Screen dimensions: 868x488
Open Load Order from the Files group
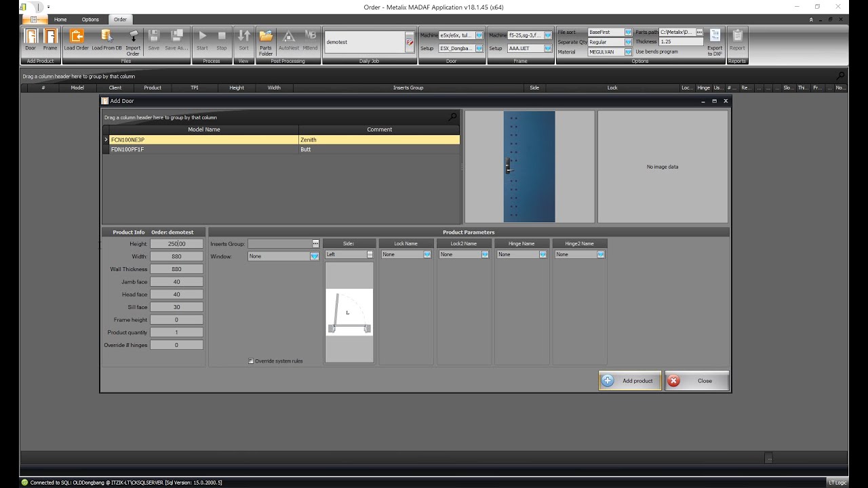(77, 37)
